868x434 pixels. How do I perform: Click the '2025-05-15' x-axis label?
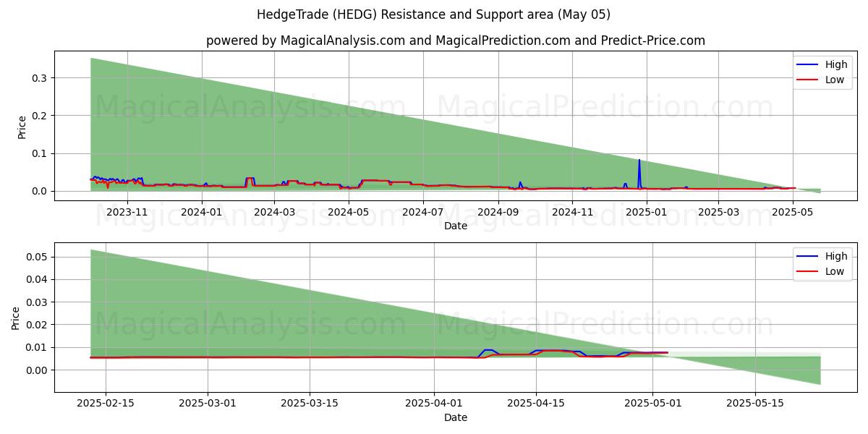point(754,404)
